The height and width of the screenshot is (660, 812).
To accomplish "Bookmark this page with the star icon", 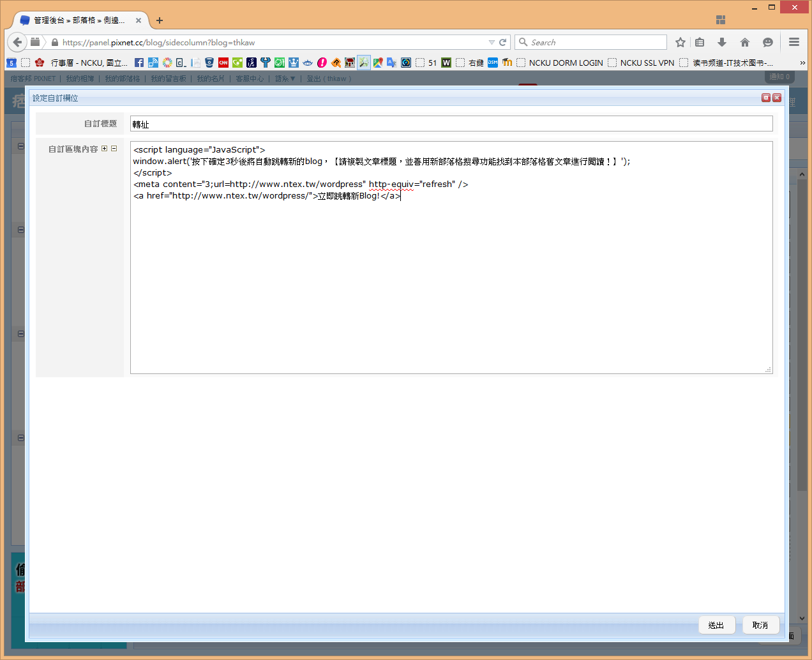I will pyautogui.click(x=680, y=42).
